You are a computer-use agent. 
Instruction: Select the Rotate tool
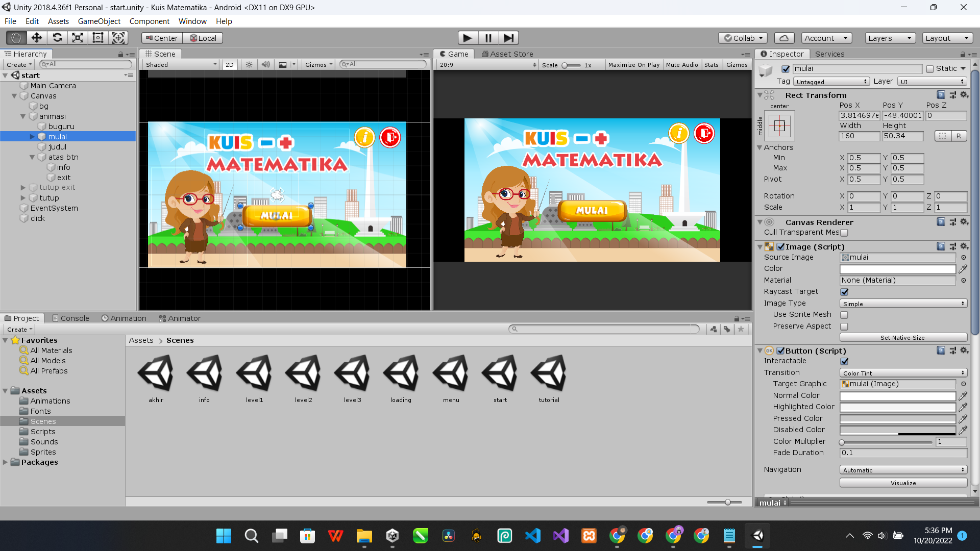click(57, 38)
